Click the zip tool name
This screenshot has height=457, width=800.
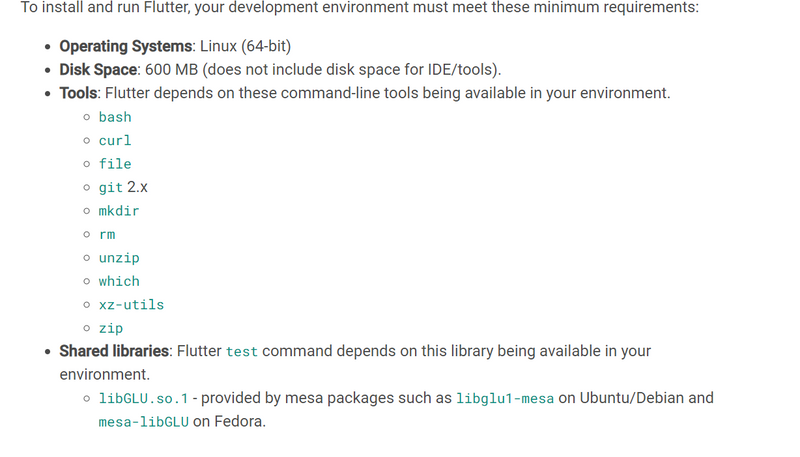(x=111, y=328)
